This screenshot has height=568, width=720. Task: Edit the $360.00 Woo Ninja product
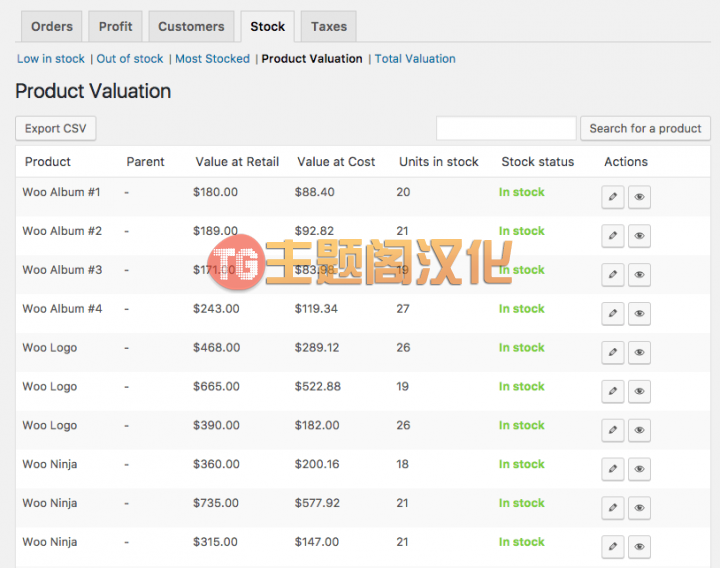(x=613, y=469)
